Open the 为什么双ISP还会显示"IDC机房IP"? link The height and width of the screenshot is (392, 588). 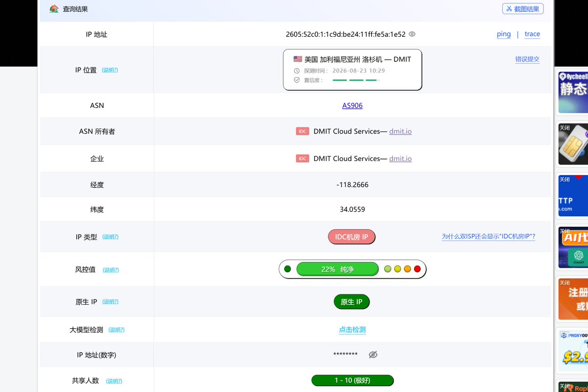pos(489,236)
